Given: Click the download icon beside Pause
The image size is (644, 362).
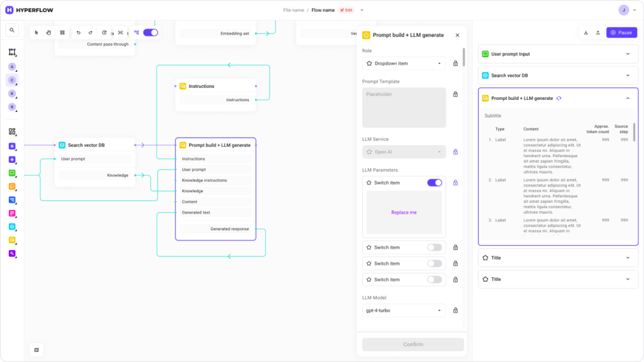Looking at the screenshot, I should coord(586,32).
